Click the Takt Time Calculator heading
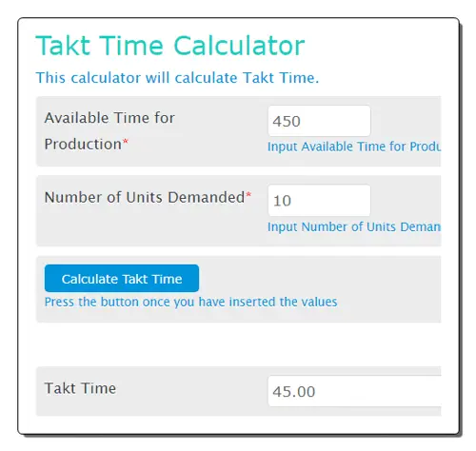 170,46
